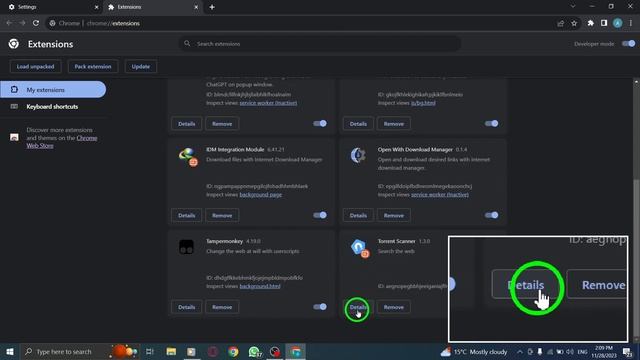Viewport: 640px width, 360px height.
Task: Toggle Developer mode off
Action: [x=629, y=43]
